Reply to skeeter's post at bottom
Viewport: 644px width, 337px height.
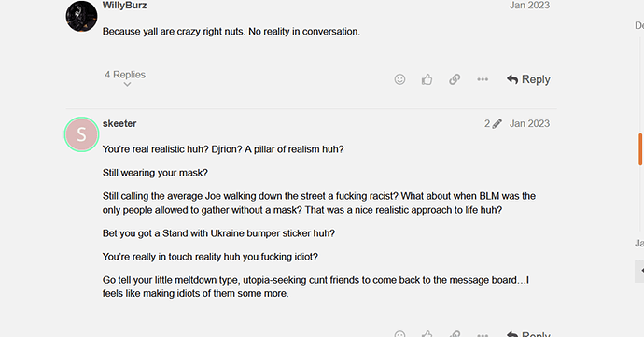[528, 333]
